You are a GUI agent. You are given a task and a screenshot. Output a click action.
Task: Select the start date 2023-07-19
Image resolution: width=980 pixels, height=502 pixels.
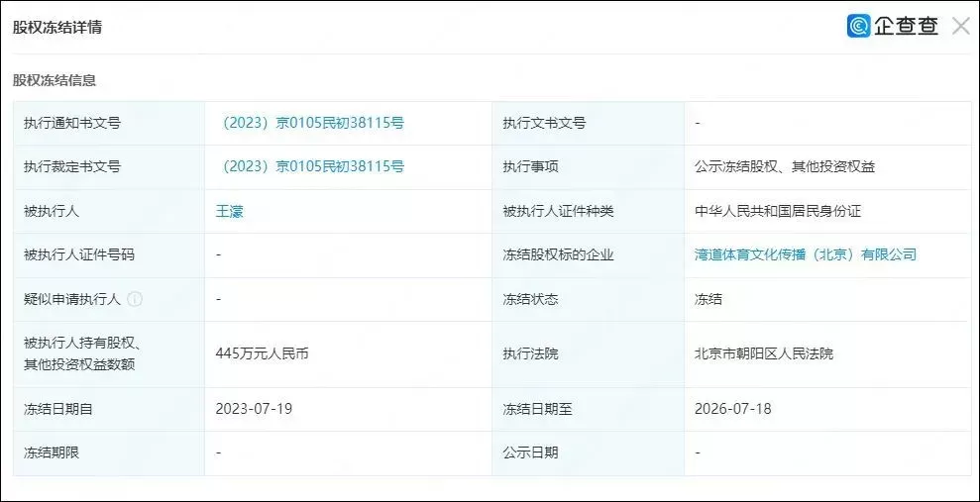click(x=254, y=409)
